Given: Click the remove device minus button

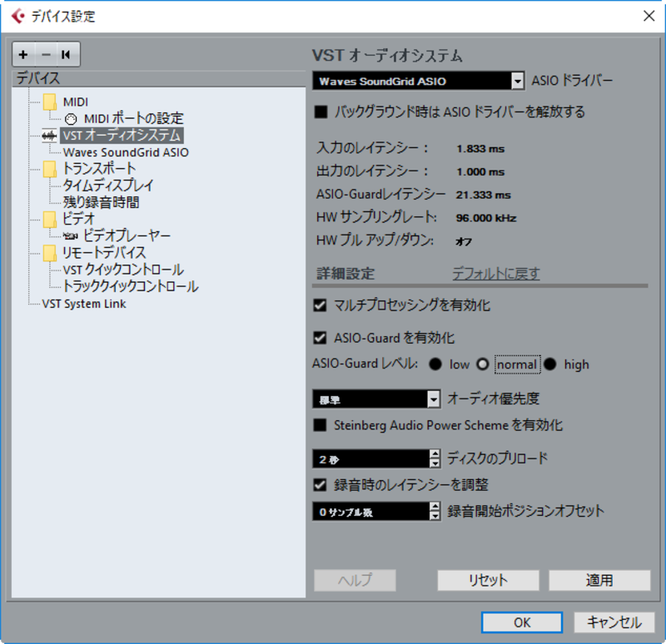Looking at the screenshot, I should pos(46,54).
